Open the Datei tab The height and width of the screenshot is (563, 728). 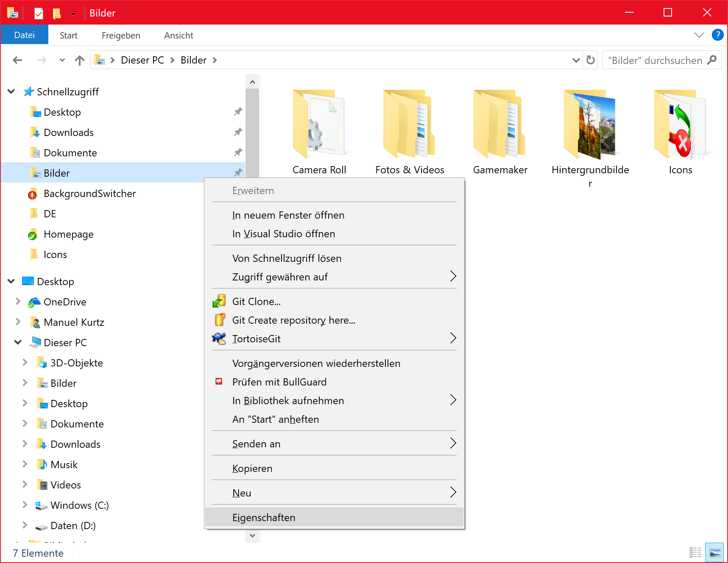coord(25,35)
